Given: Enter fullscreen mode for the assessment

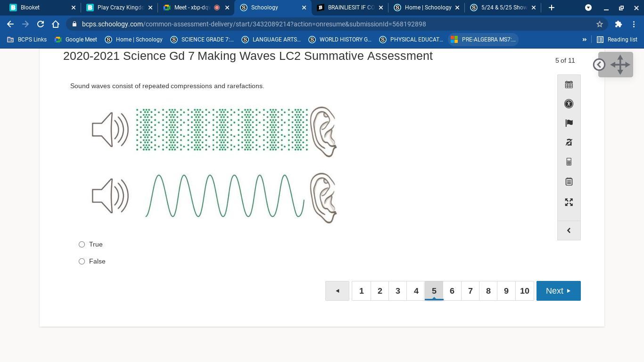Looking at the screenshot, I should coord(569,202).
